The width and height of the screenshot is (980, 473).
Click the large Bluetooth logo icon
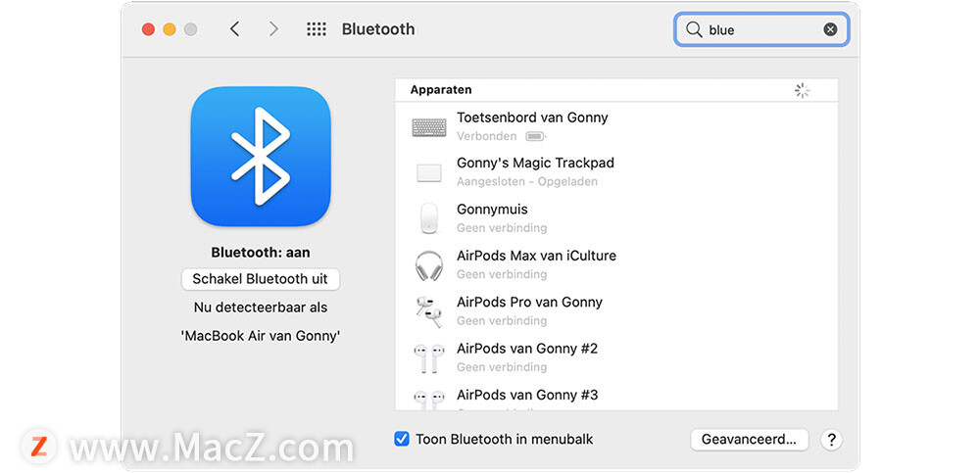[261, 156]
